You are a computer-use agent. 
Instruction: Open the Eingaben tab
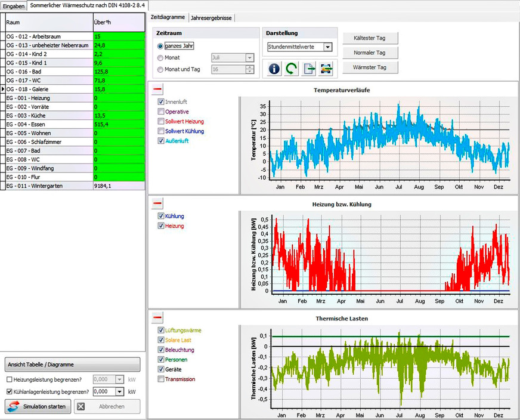coord(13,5)
